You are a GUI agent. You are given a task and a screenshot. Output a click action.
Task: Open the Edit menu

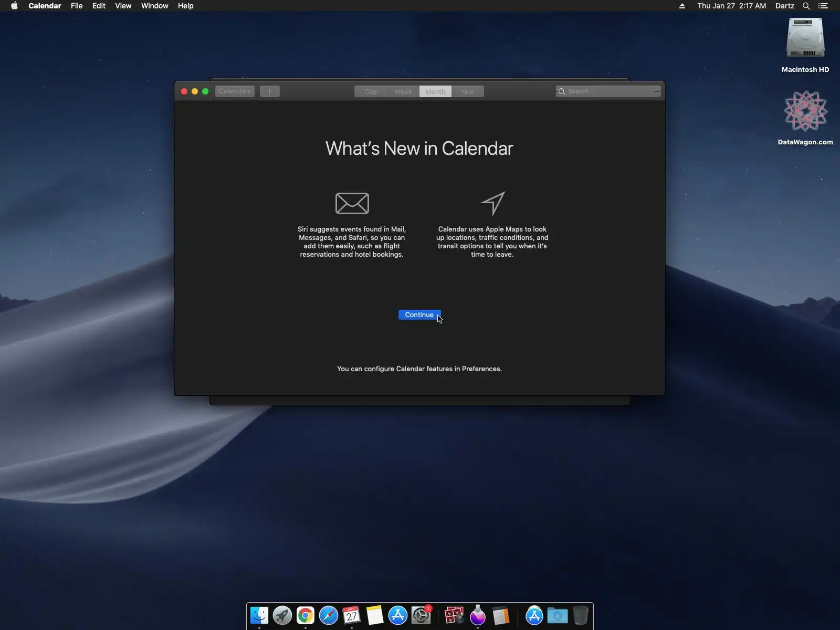(99, 6)
